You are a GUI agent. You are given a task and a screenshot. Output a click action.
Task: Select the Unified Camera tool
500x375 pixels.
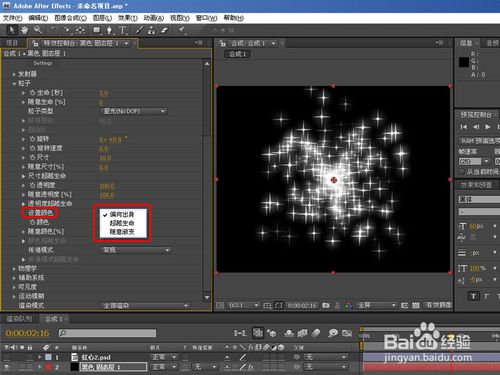[x=67, y=30]
